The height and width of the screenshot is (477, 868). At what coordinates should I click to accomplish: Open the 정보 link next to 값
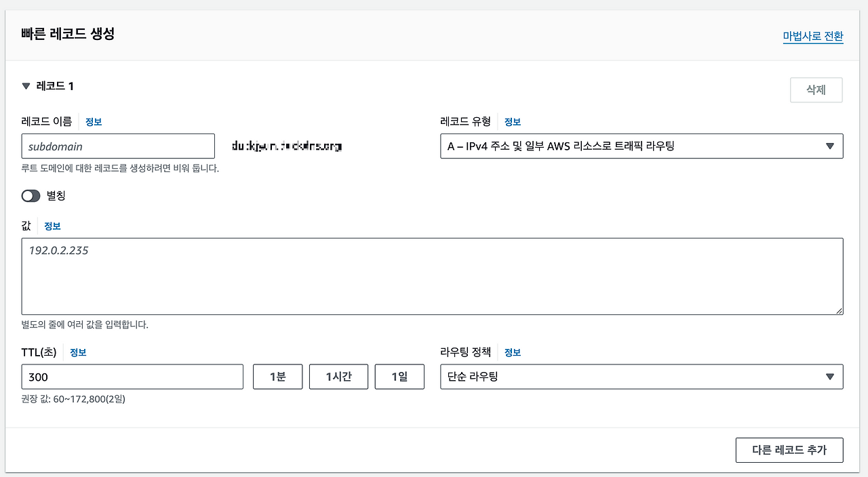(52, 226)
